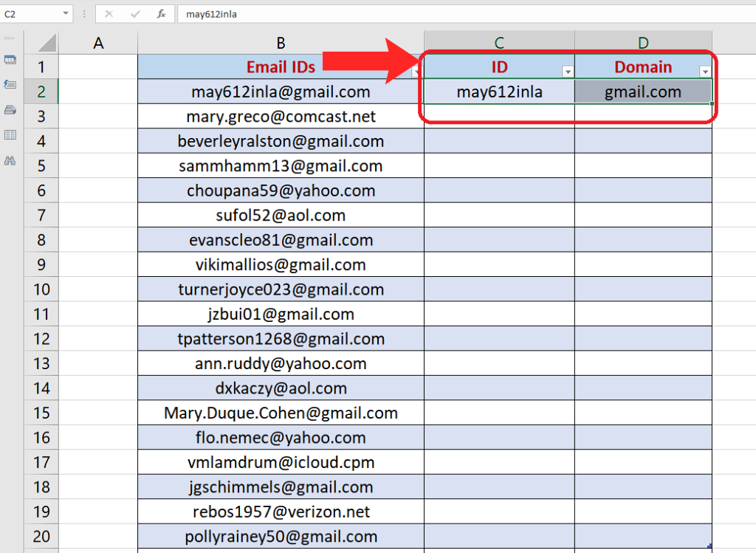This screenshot has width=756, height=553.
Task: Select cell sammhamm13@gmail.com
Action: coord(281,166)
